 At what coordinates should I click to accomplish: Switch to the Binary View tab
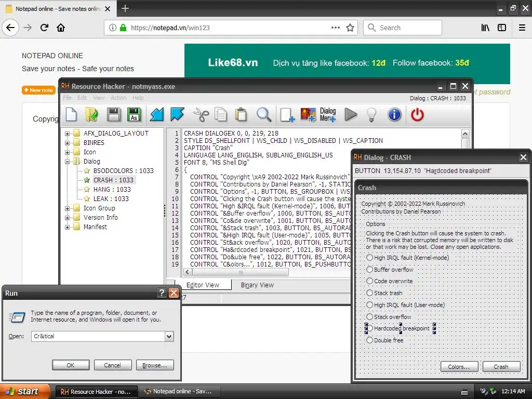[x=257, y=285]
